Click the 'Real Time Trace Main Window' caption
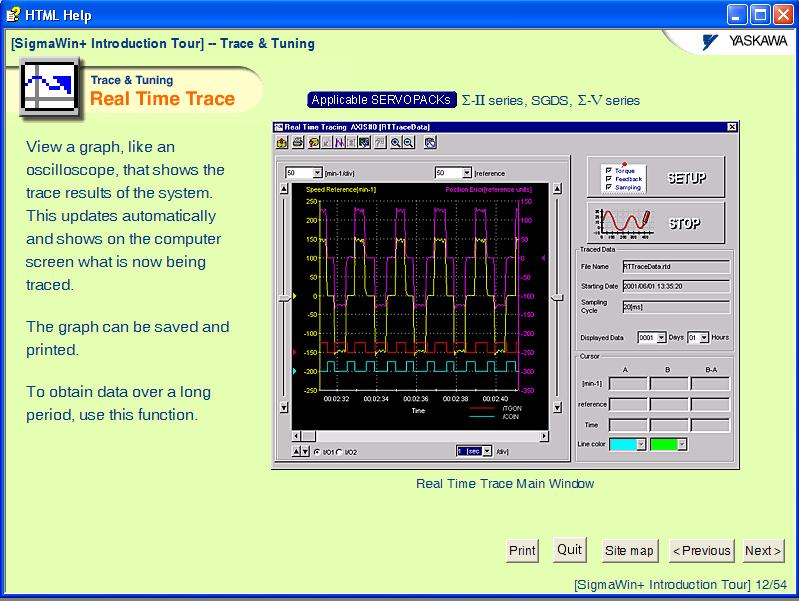 click(505, 484)
